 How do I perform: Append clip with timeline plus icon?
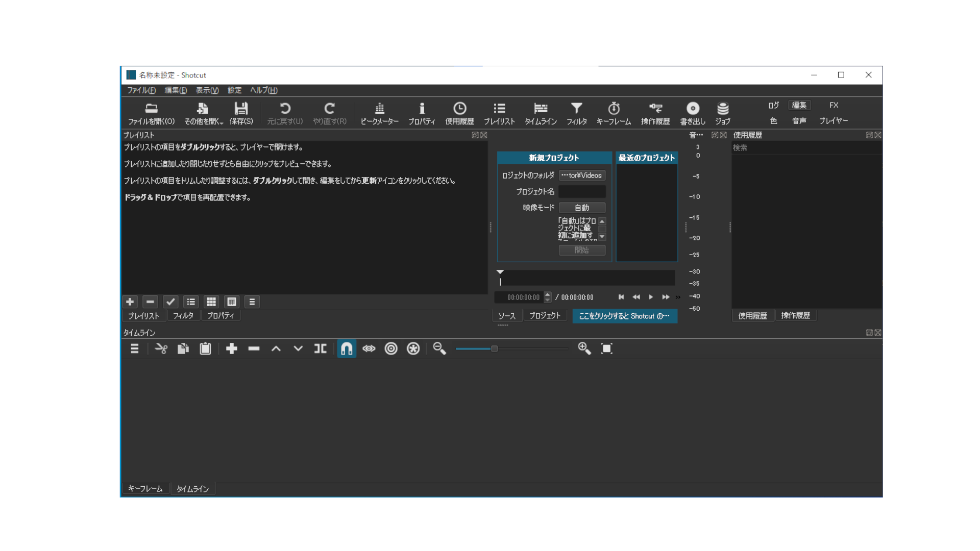coord(232,349)
